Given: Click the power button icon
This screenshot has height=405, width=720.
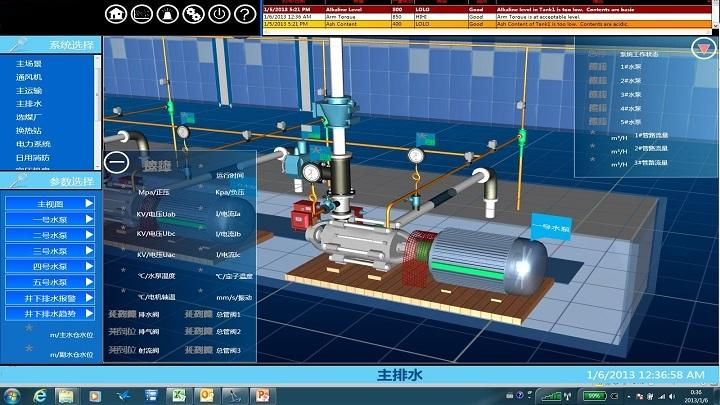Looking at the screenshot, I should tap(219, 13).
